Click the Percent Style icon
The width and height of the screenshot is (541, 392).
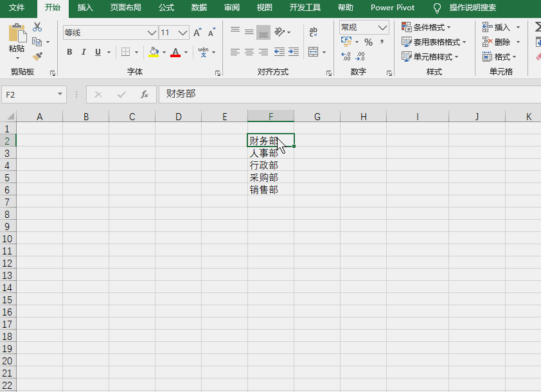[x=369, y=42]
